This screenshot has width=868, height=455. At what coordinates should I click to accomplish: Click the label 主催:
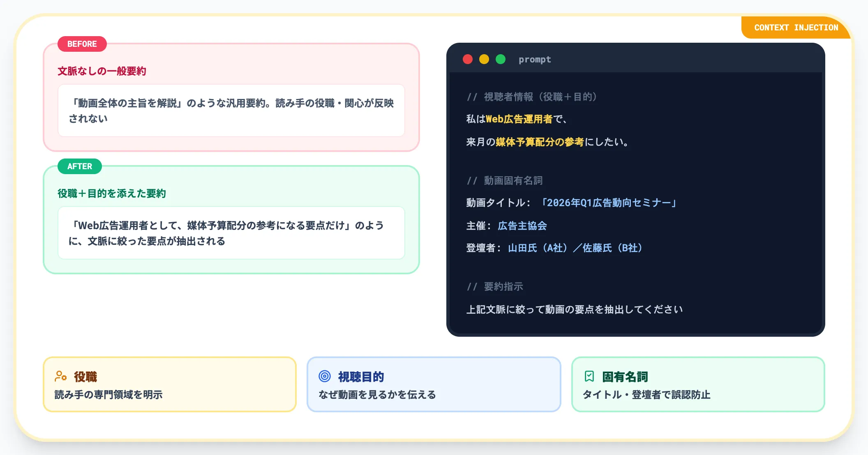tap(478, 226)
